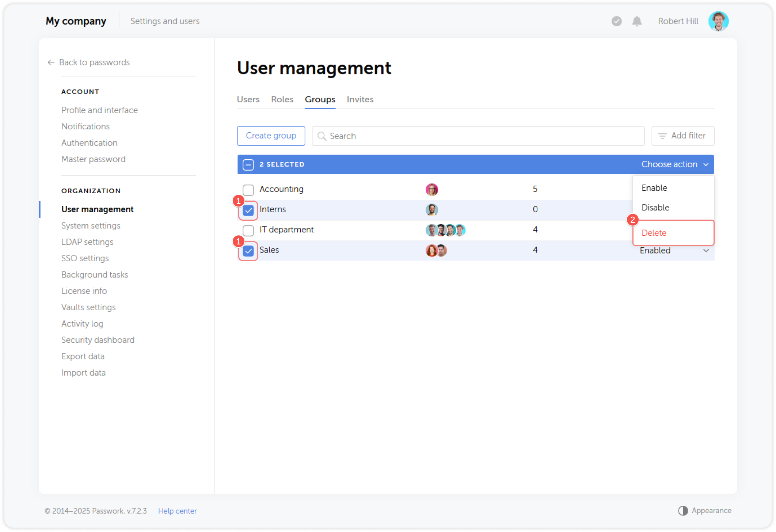This screenshot has width=776, height=532.
Task: Check the Accounting group checkbox
Action: (248, 190)
